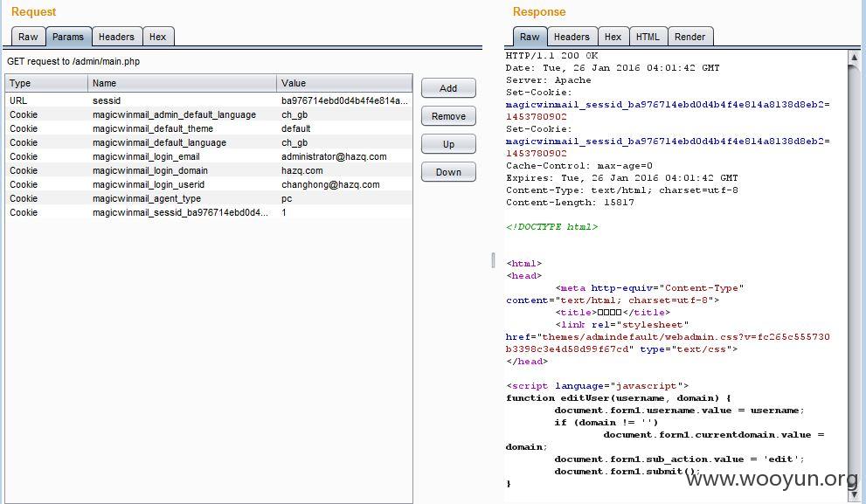The width and height of the screenshot is (866, 504).
Task: Move parameter with the Down button
Action: (448, 172)
